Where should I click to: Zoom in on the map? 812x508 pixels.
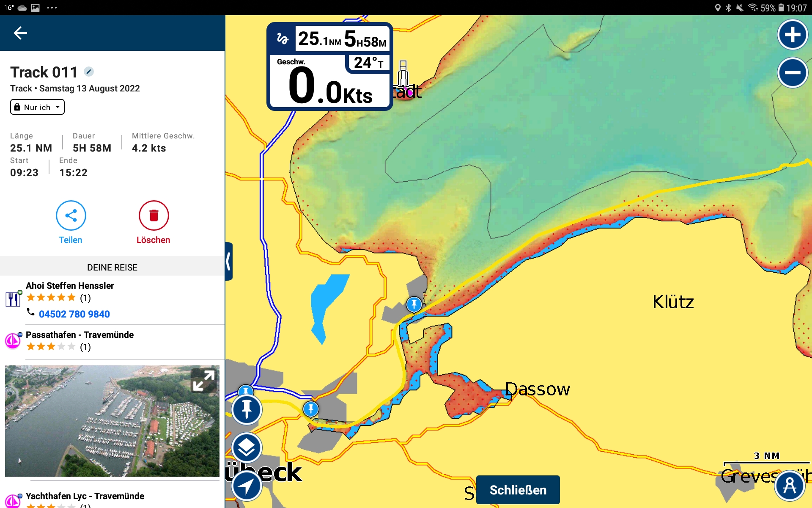792,35
